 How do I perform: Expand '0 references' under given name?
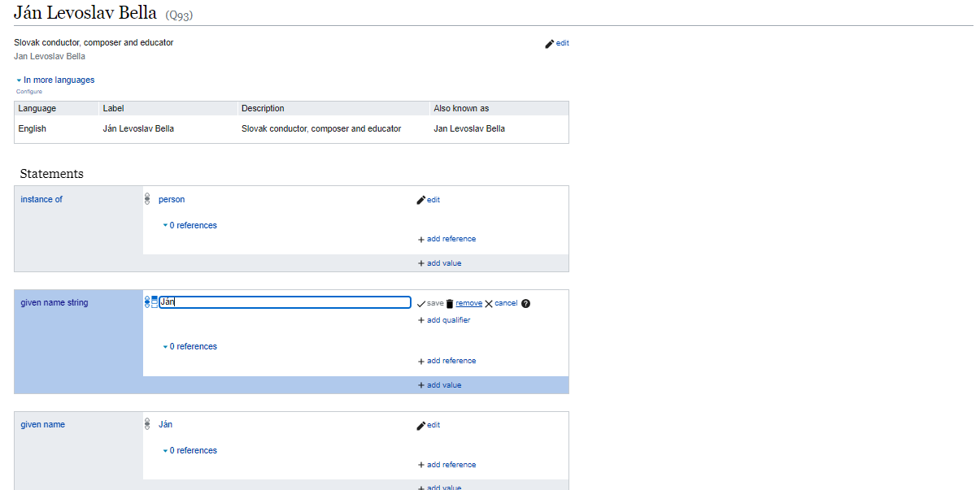tap(190, 450)
